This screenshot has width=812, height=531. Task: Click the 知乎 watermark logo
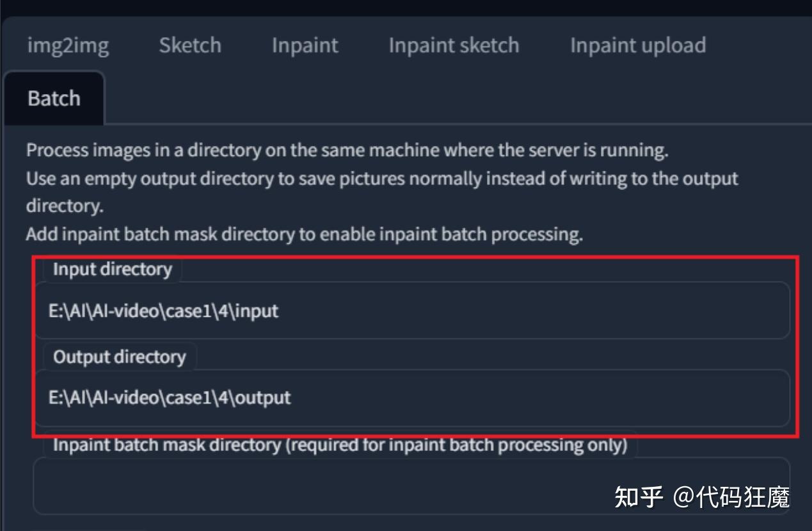pos(639,496)
